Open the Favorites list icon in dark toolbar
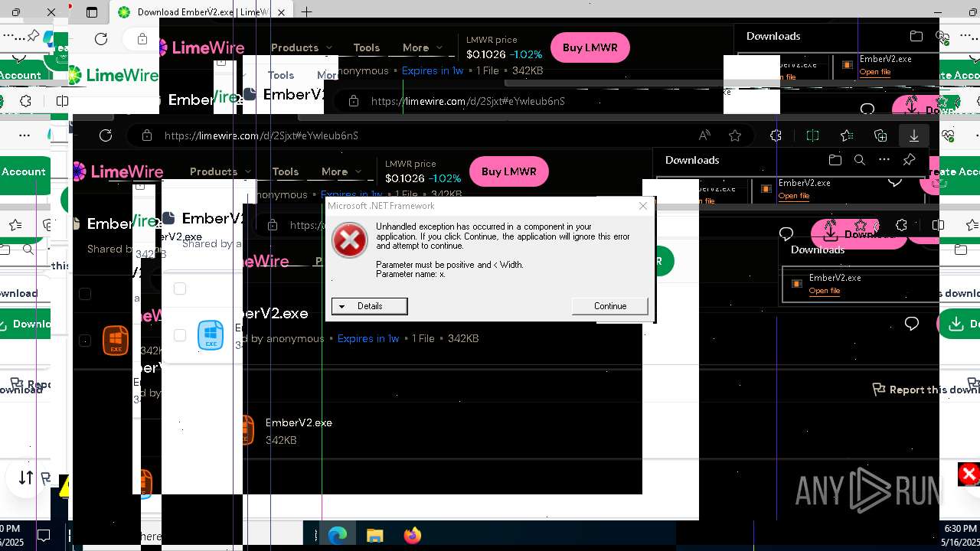The width and height of the screenshot is (980, 551). [x=847, y=135]
